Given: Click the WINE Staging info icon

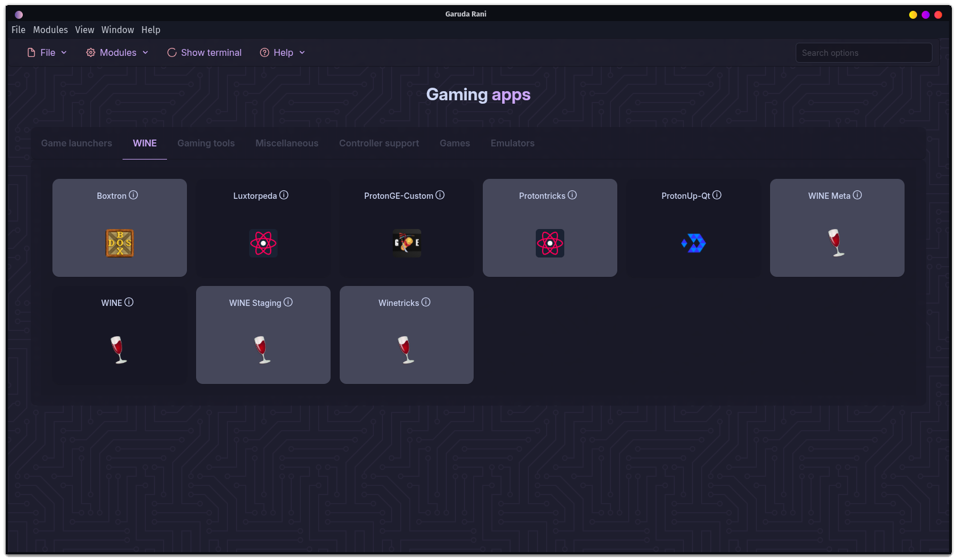Looking at the screenshot, I should [288, 302].
